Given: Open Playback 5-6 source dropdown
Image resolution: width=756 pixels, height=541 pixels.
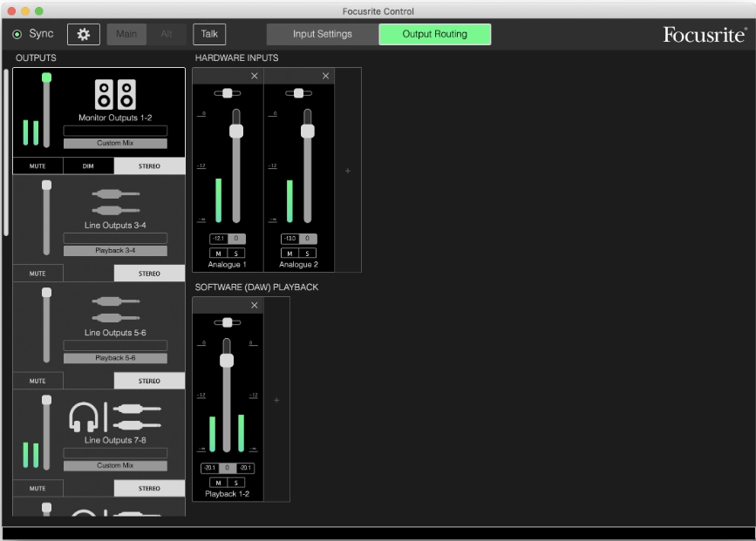Looking at the screenshot, I should (x=115, y=358).
